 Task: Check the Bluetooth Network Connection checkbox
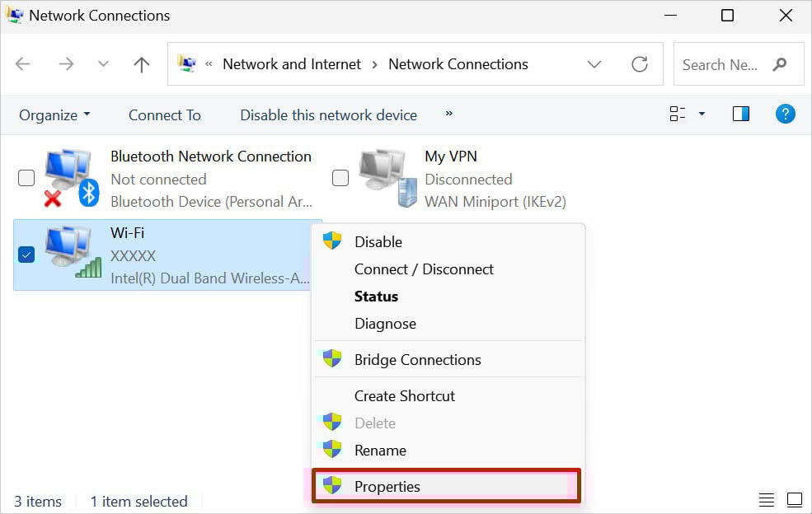pos(26,178)
